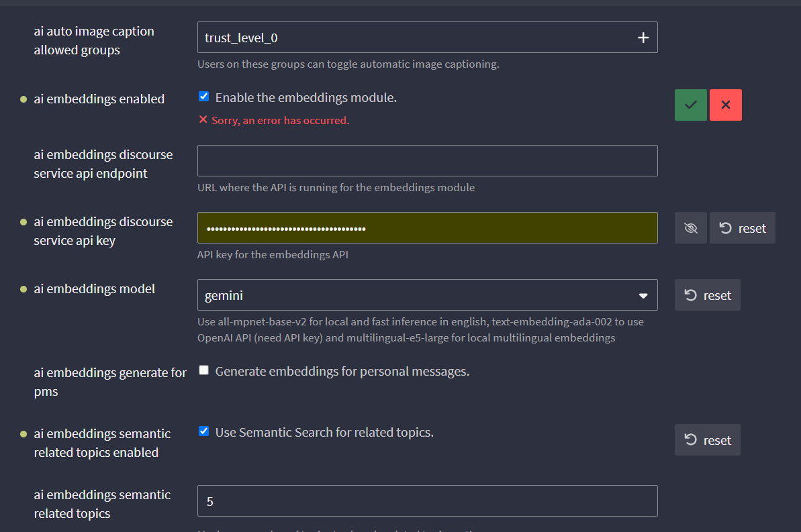Reset semantic related topics enabled setting

point(708,440)
